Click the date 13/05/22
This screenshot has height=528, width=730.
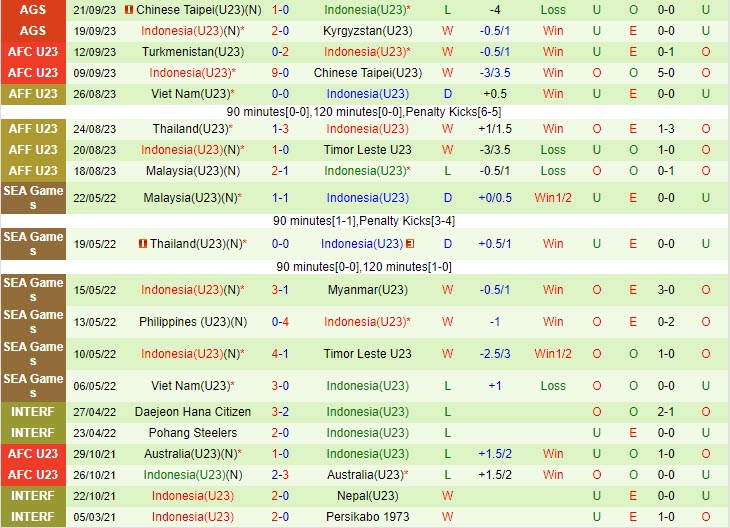95,322
